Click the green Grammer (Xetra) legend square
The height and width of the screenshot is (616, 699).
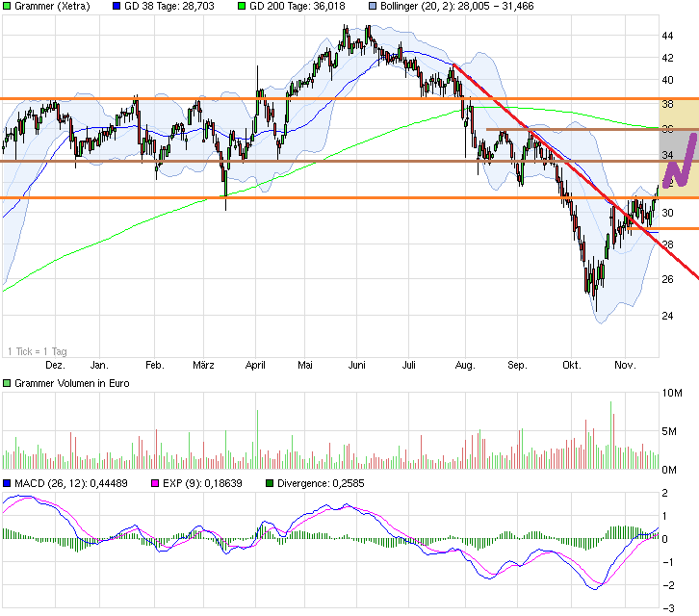[8, 7]
